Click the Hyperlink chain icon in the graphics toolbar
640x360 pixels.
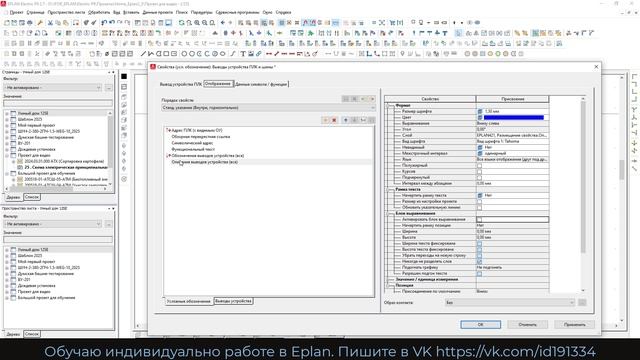coord(258,53)
